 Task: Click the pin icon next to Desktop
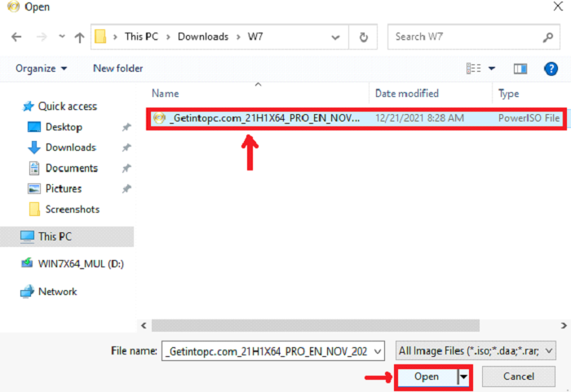pyautogui.click(x=126, y=127)
